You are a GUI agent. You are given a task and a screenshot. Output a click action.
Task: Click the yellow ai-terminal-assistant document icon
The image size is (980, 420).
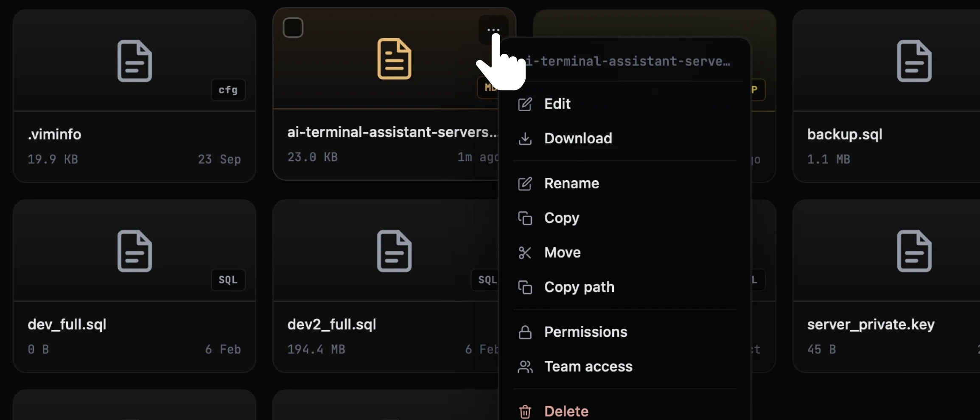[395, 59]
